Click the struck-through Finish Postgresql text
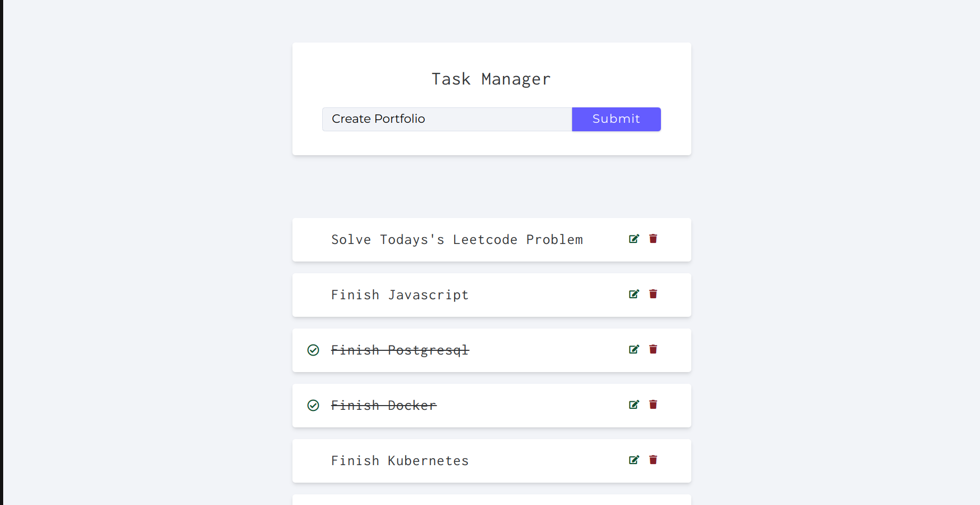 [x=400, y=350]
